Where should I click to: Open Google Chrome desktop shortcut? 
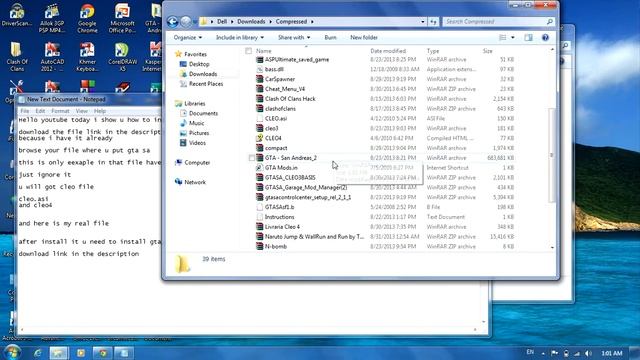click(x=87, y=18)
